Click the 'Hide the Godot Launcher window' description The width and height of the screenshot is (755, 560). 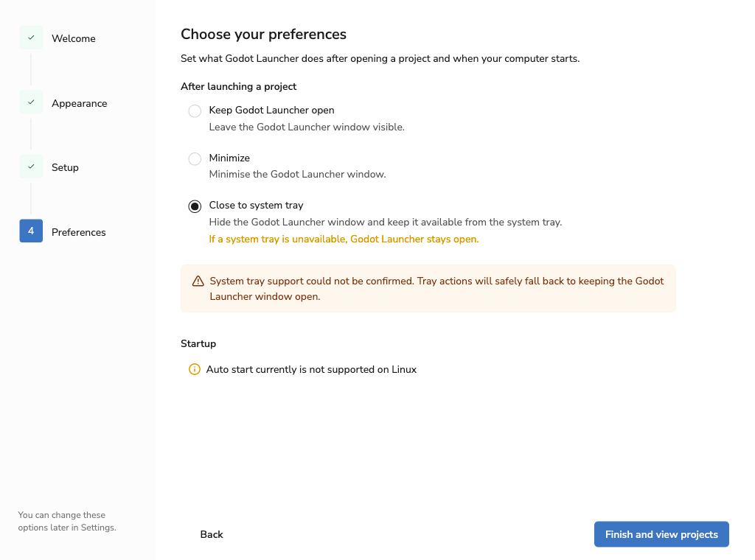click(385, 223)
